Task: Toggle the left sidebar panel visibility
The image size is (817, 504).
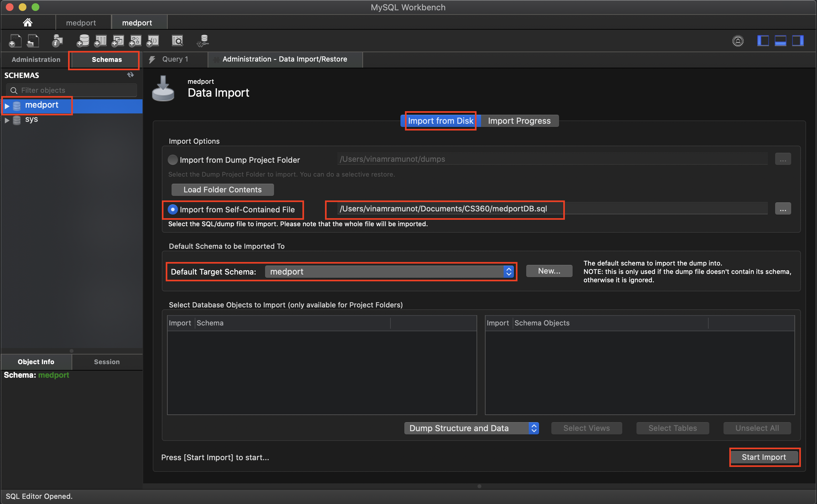Action: click(x=763, y=41)
